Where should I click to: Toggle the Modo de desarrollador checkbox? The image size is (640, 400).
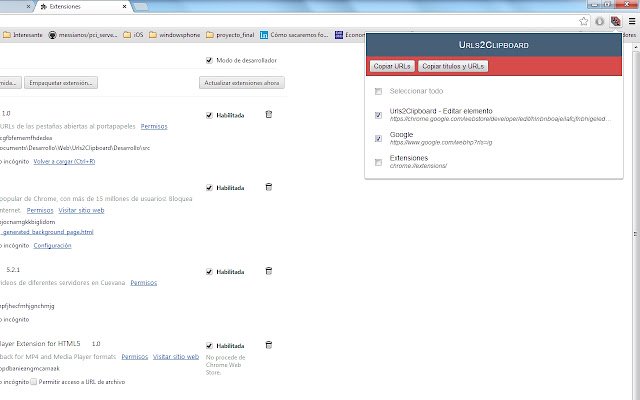tap(209, 60)
